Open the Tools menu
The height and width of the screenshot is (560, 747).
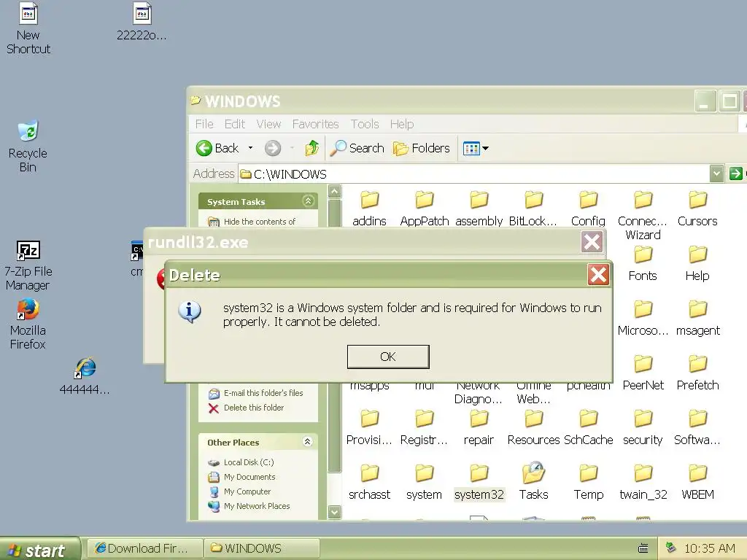pyautogui.click(x=365, y=124)
